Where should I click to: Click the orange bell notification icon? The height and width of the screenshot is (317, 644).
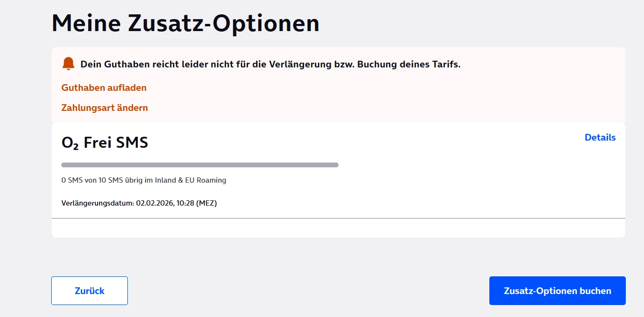tap(68, 64)
